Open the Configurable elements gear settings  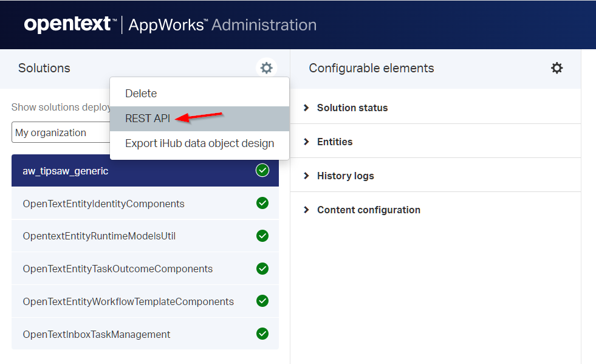pos(557,68)
